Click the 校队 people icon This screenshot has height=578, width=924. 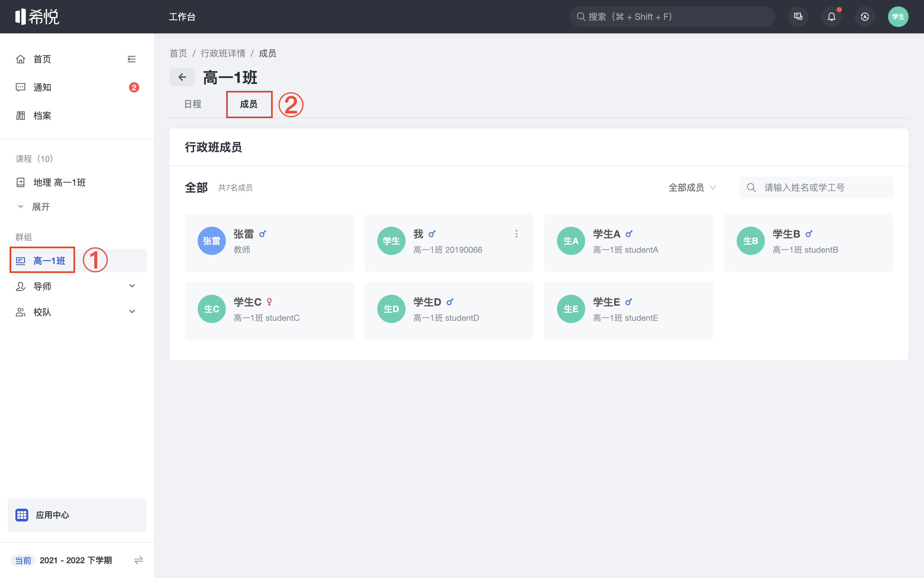click(21, 312)
